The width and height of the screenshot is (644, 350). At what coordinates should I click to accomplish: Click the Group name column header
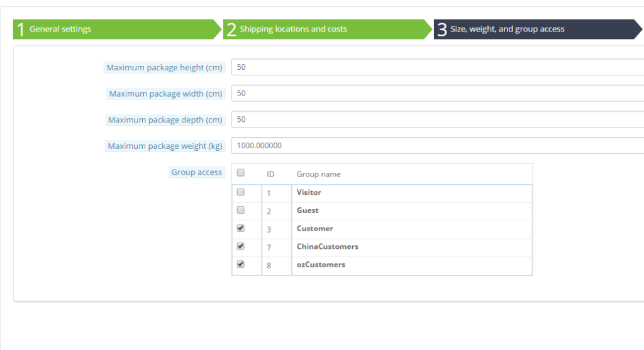tap(318, 174)
